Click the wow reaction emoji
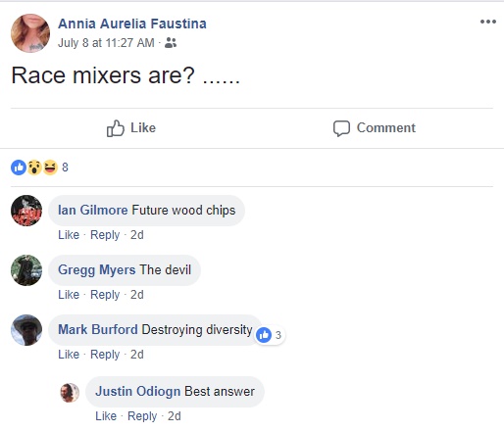Image resolution: width=504 pixels, height=432 pixels. tap(34, 168)
